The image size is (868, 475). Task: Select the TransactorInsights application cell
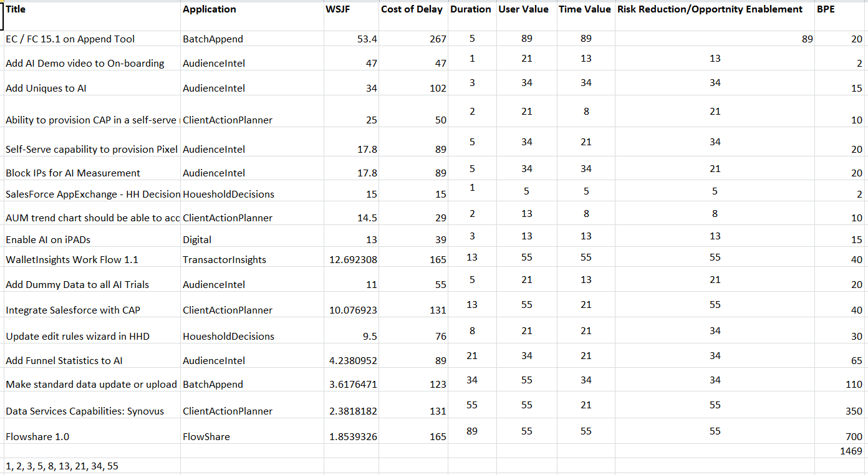[253, 257]
